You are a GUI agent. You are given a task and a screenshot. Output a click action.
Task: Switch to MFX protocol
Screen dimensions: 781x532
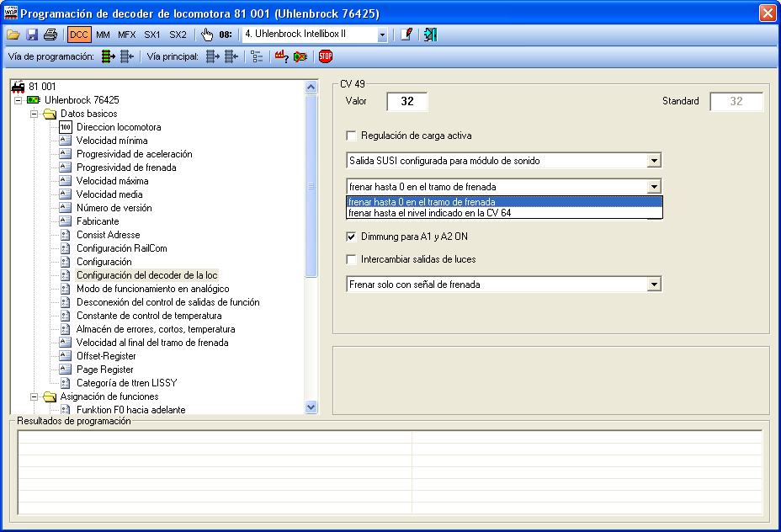coord(126,35)
